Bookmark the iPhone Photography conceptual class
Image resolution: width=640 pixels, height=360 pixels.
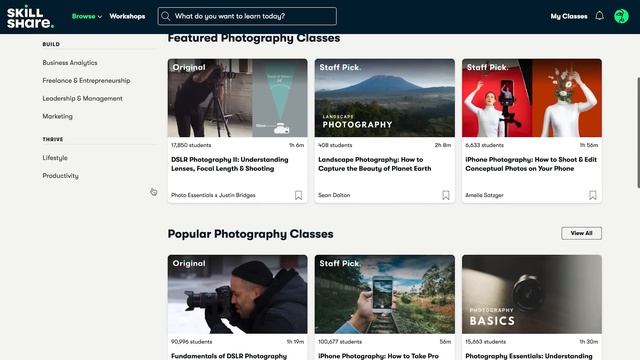[x=593, y=195]
